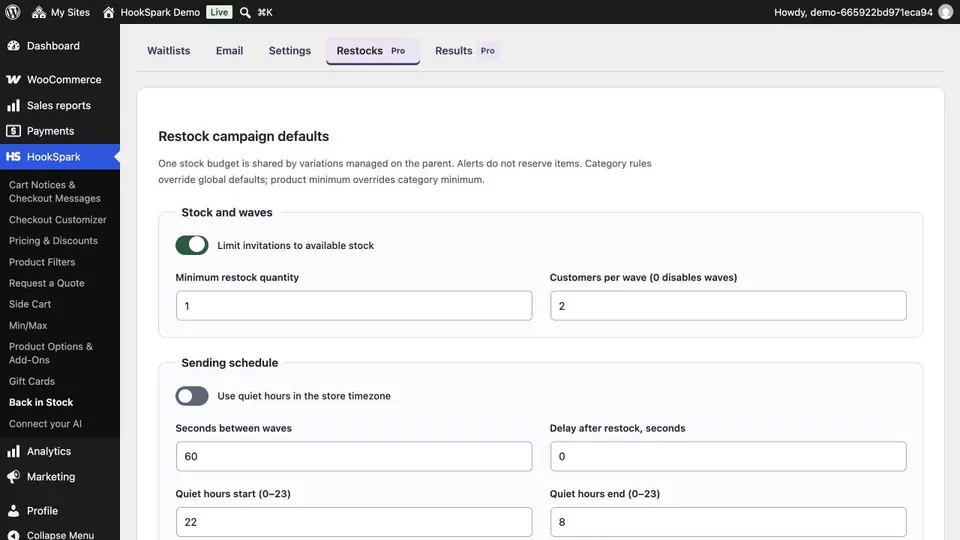Click the HookSpark label
This screenshot has width=960, height=540.
53,157
